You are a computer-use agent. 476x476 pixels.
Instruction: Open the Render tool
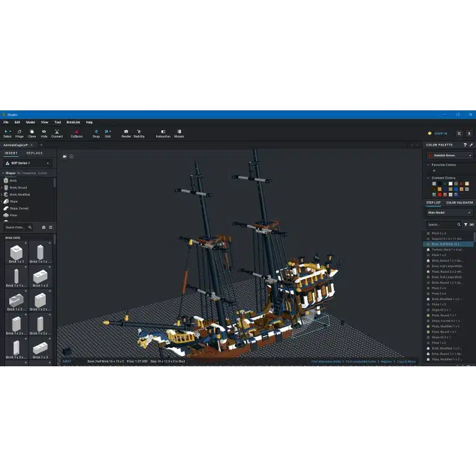pyautogui.click(x=126, y=134)
